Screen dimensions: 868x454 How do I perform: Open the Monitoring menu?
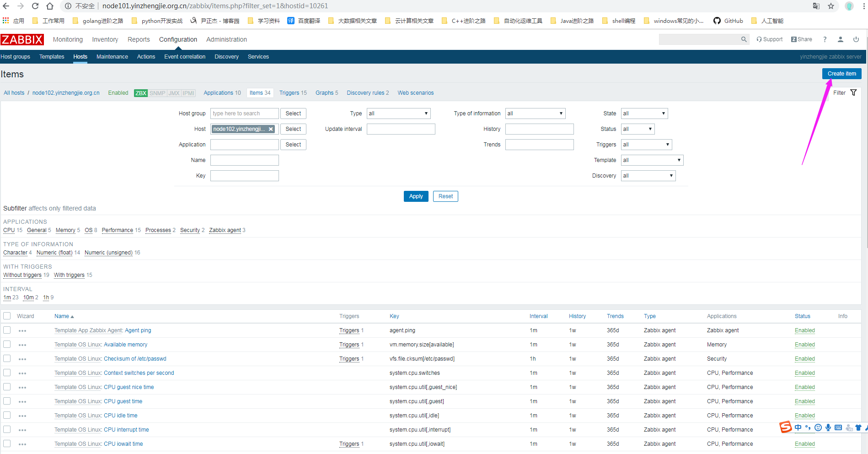(68, 39)
